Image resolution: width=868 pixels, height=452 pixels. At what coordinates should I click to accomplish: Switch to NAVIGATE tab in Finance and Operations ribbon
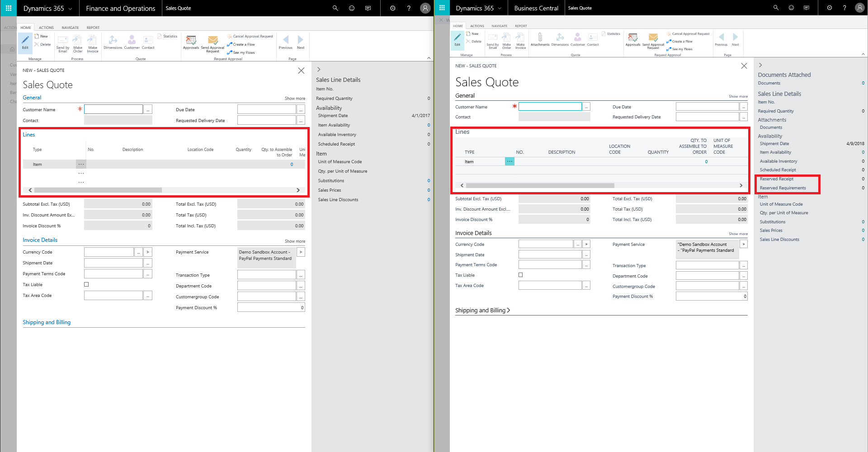pyautogui.click(x=70, y=28)
